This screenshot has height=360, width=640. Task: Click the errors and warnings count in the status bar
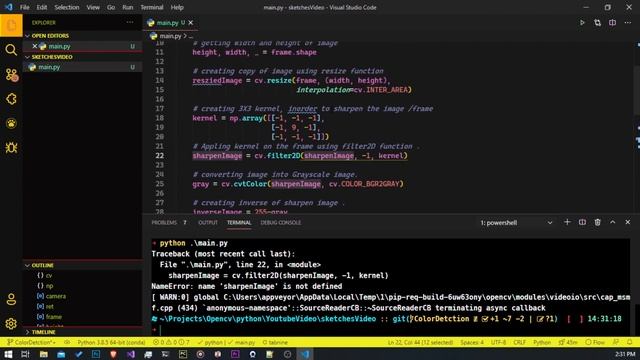click(171, 342)
